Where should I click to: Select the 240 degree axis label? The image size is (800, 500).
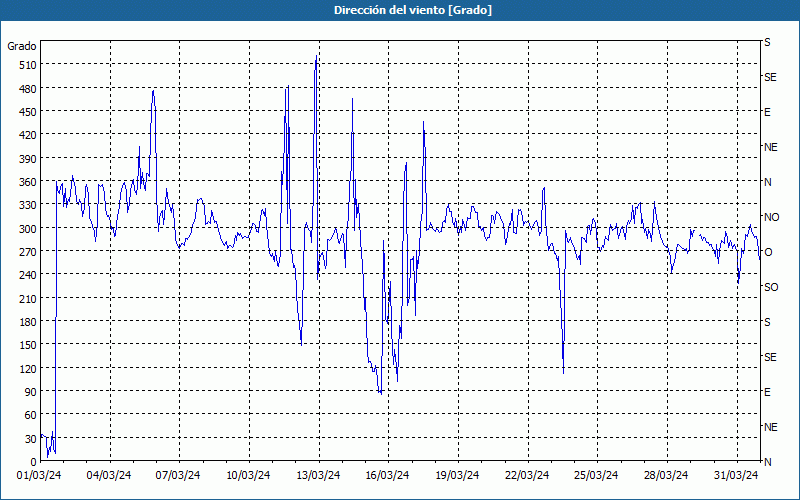(28, 275)
